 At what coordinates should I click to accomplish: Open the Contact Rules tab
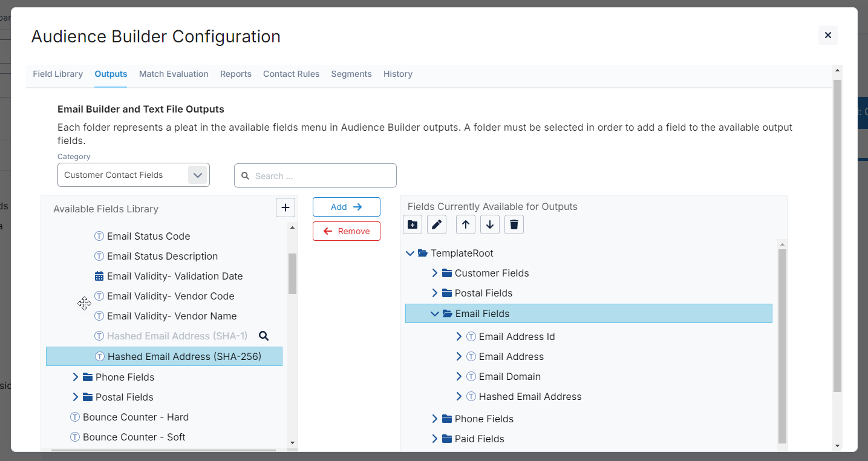tap(291, 74)
